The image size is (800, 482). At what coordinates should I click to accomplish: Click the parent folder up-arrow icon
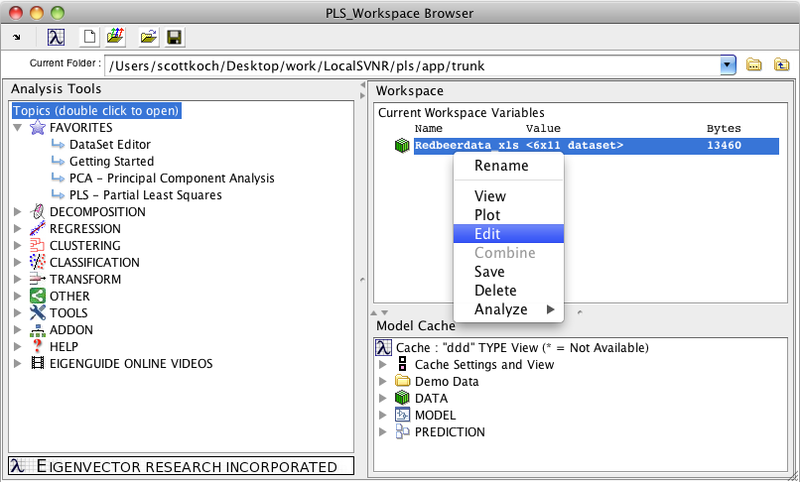pos(779,65)
